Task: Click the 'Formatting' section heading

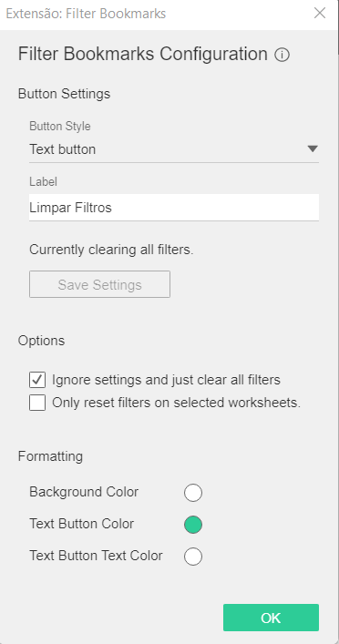Action: point(50,456)
